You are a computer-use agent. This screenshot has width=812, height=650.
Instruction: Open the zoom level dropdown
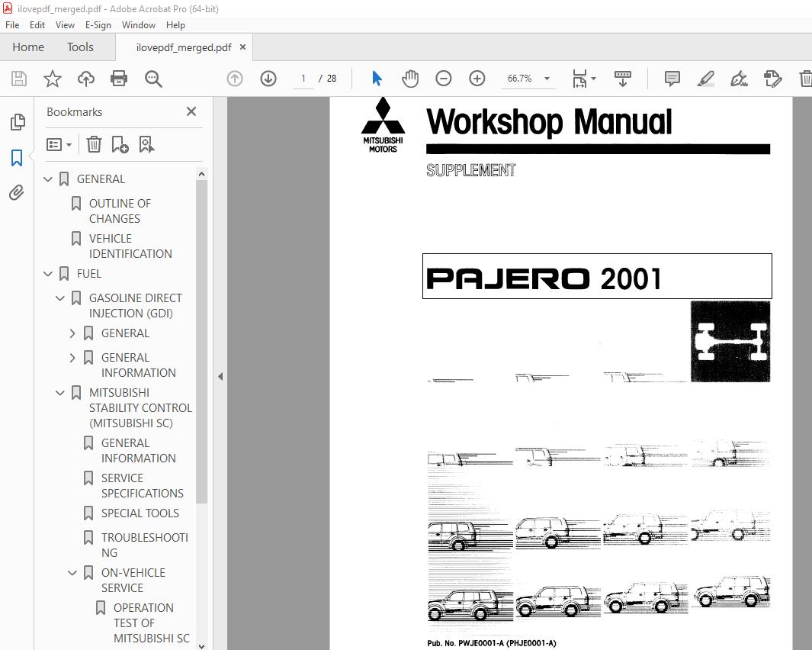point(547,79)
